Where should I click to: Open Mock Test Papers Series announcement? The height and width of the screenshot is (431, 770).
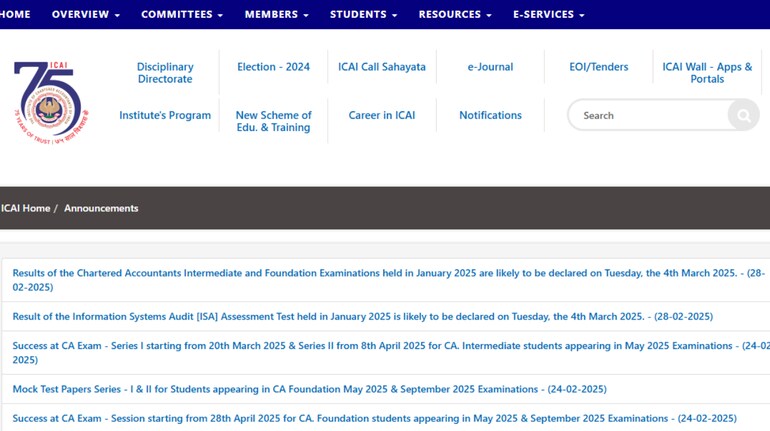[309, 389]
